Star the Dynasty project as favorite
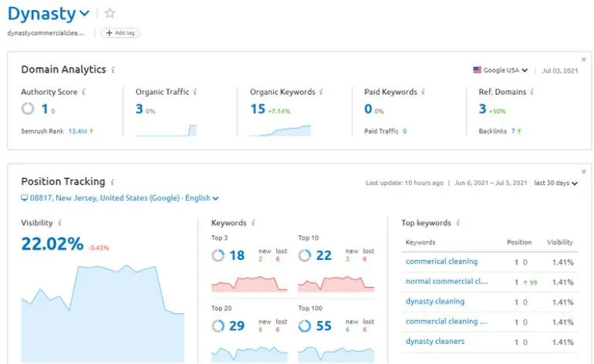 110,13
